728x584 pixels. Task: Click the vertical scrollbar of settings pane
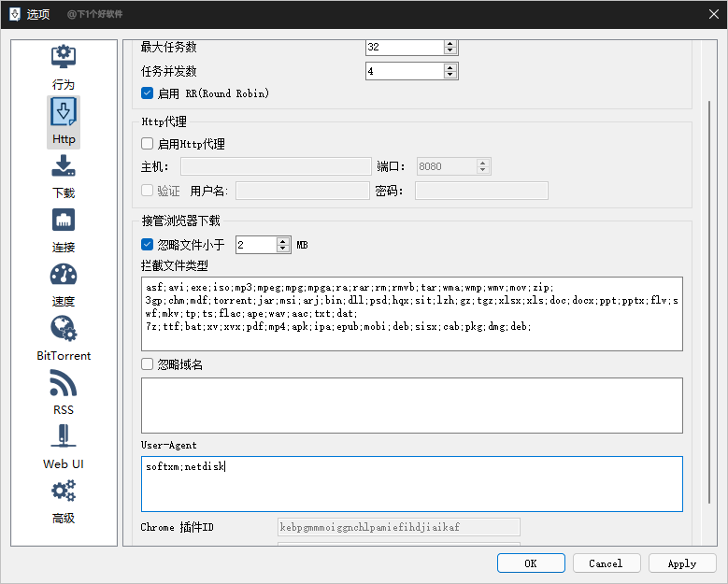[709, 302]
